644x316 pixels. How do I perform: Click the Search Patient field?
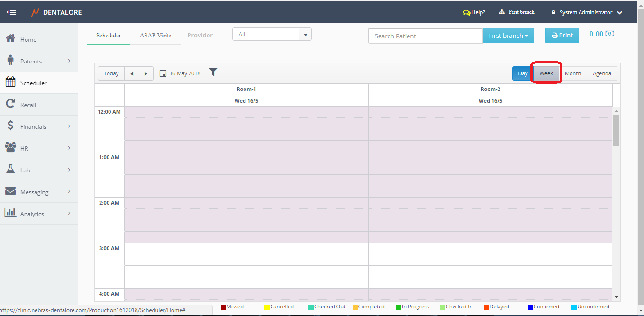point(425,36)
